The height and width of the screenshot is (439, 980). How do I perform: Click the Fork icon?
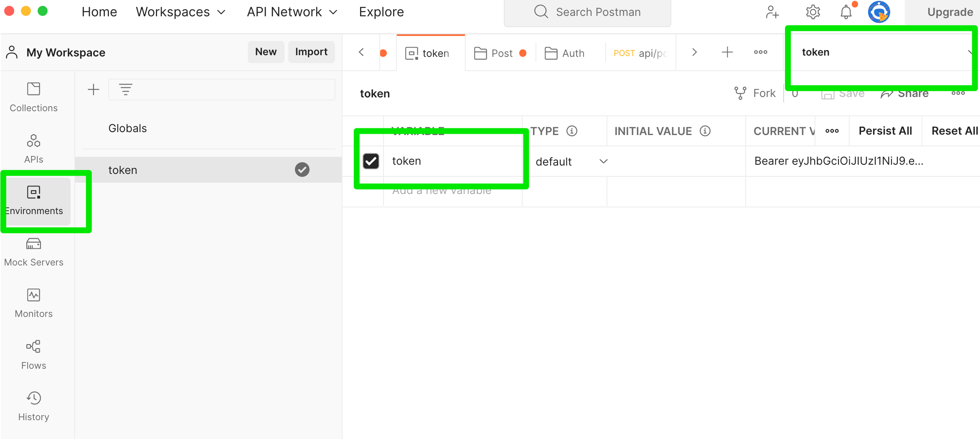coord(740,93)
